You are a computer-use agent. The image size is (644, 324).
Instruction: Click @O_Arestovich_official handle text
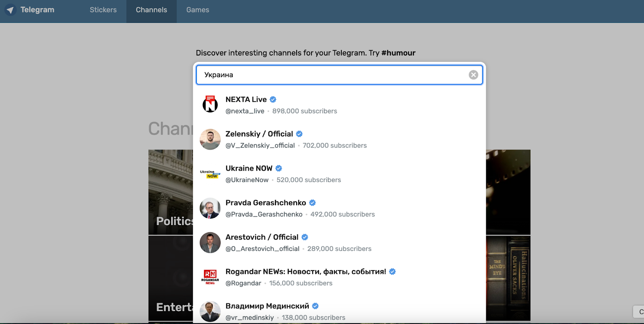262,249
